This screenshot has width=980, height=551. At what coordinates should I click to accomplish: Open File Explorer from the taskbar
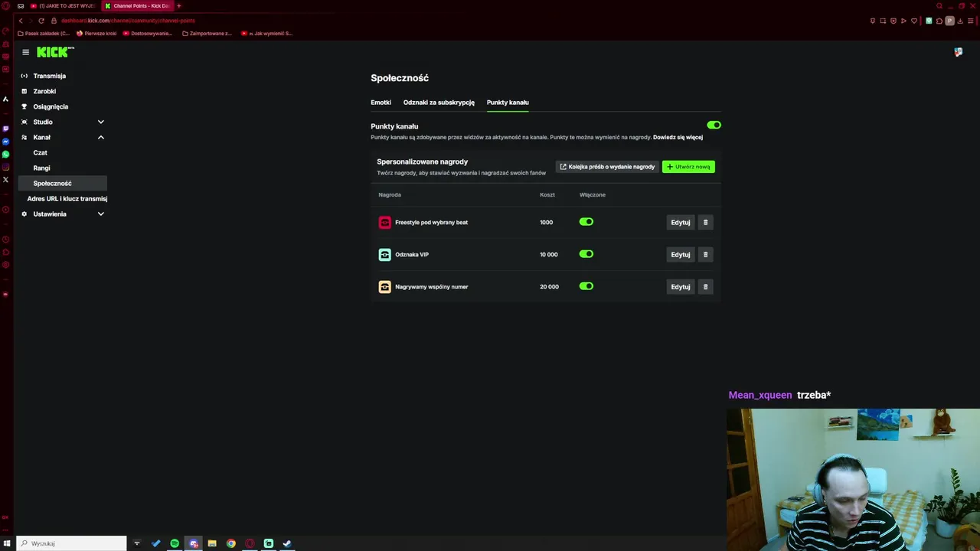(212, 543)
